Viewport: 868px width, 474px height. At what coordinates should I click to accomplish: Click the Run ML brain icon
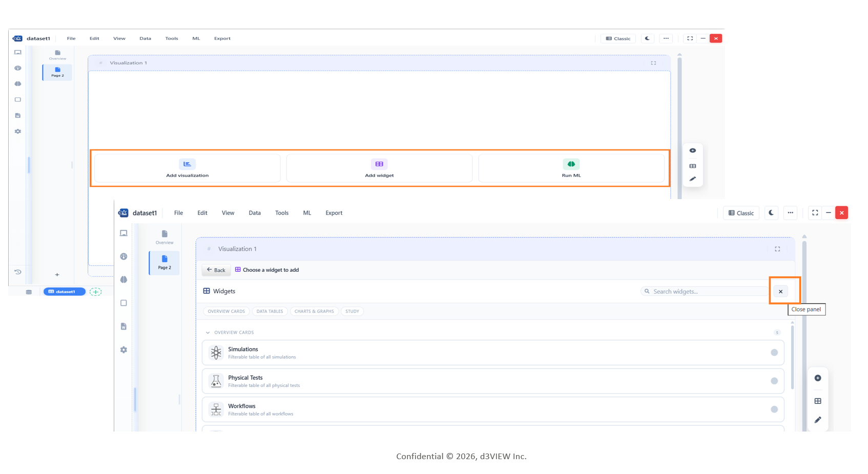pyautogui.click(x=571, y=164)
